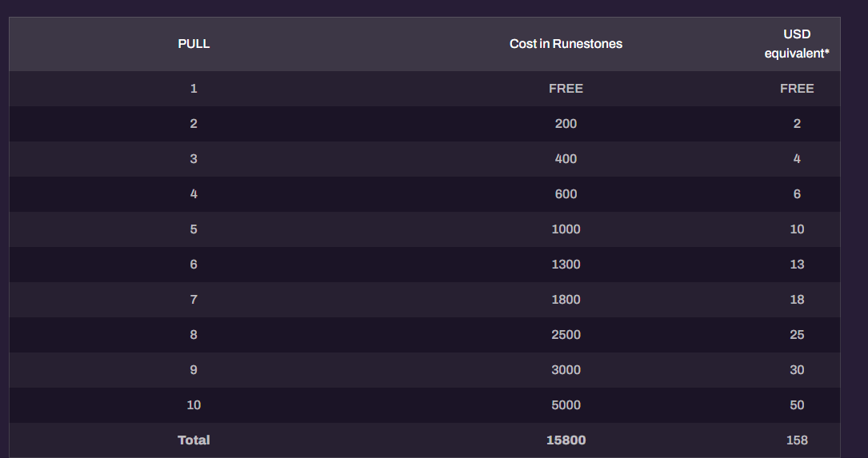Click the USD equivalent* column header
Screen dimensions: 868x458
pos(797,44)
